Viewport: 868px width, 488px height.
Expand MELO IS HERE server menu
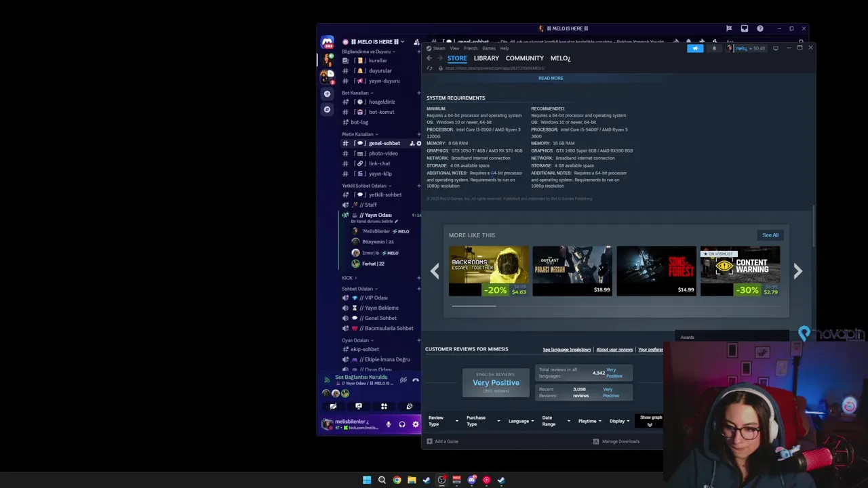coord(377,42)
